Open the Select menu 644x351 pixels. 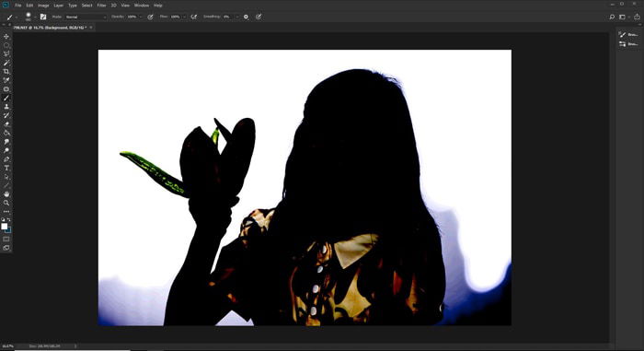[x=86, y=6]
